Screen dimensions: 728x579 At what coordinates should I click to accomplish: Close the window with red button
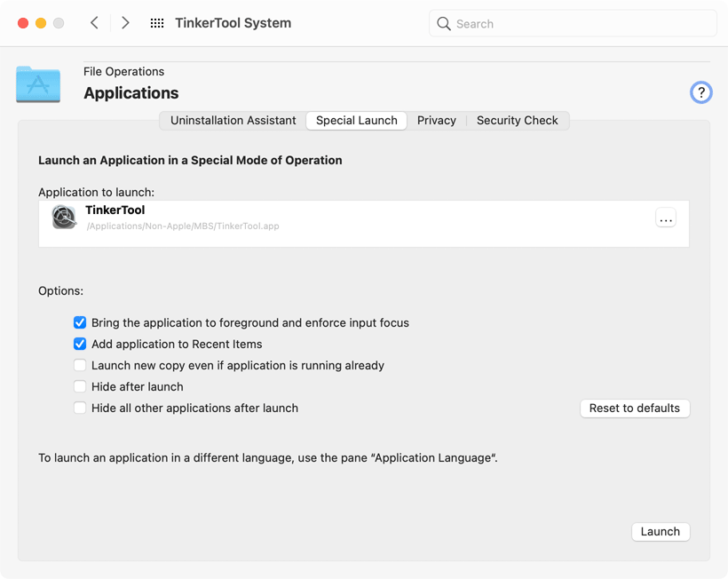tap(23, 23)
